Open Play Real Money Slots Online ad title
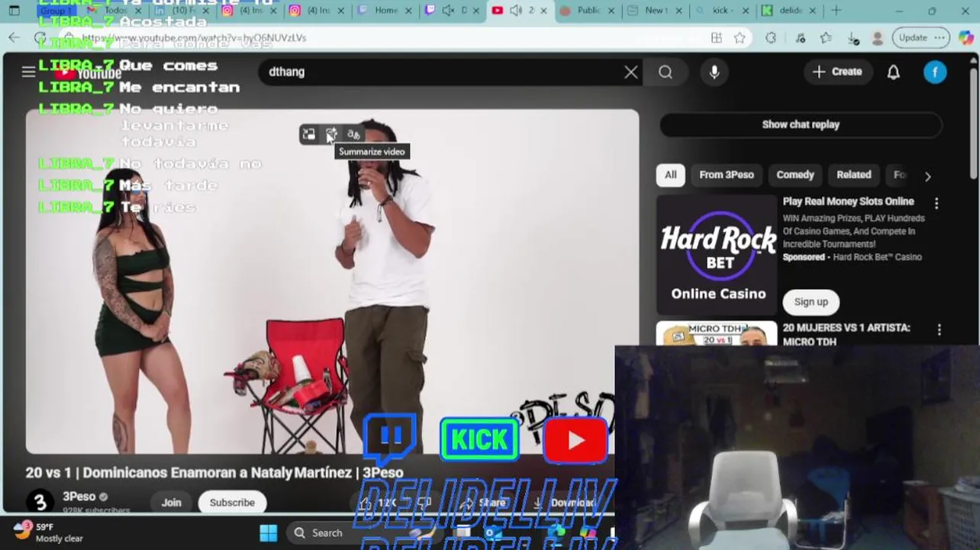 [848, 202]
